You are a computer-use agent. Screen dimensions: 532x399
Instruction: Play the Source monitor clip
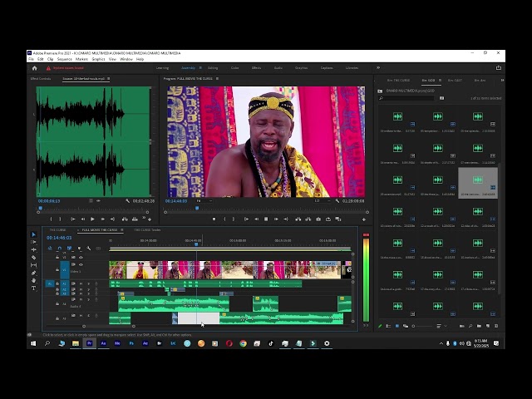[x=92, y=219]
